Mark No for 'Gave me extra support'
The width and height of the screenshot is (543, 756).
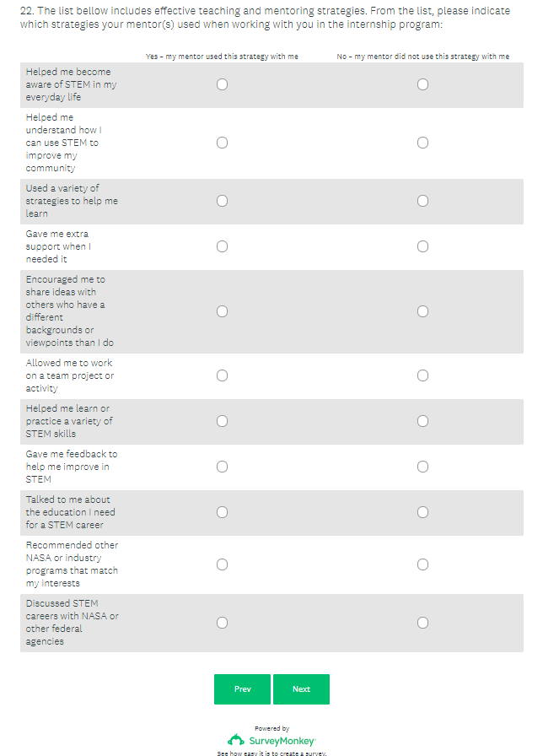422,246
